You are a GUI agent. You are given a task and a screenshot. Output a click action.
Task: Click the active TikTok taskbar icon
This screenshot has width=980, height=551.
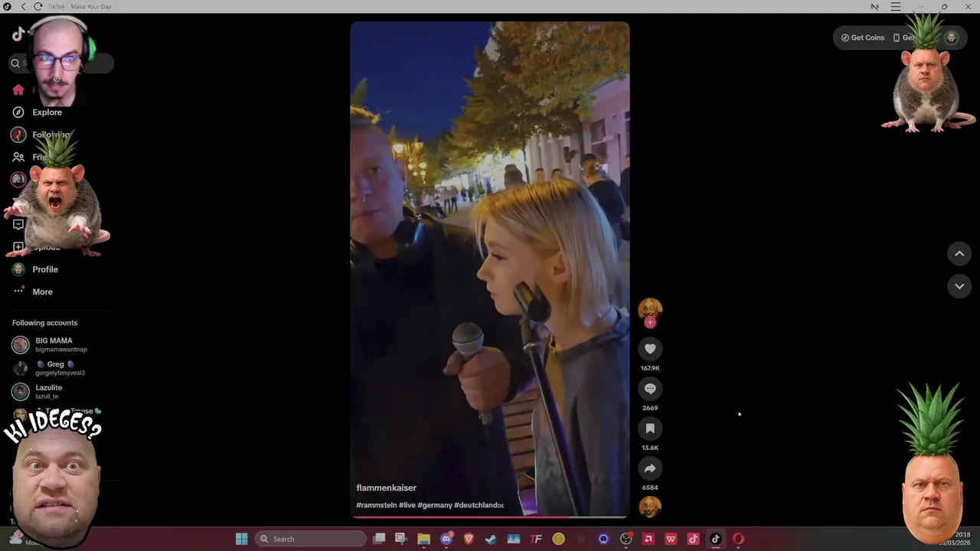pos(716,539)
